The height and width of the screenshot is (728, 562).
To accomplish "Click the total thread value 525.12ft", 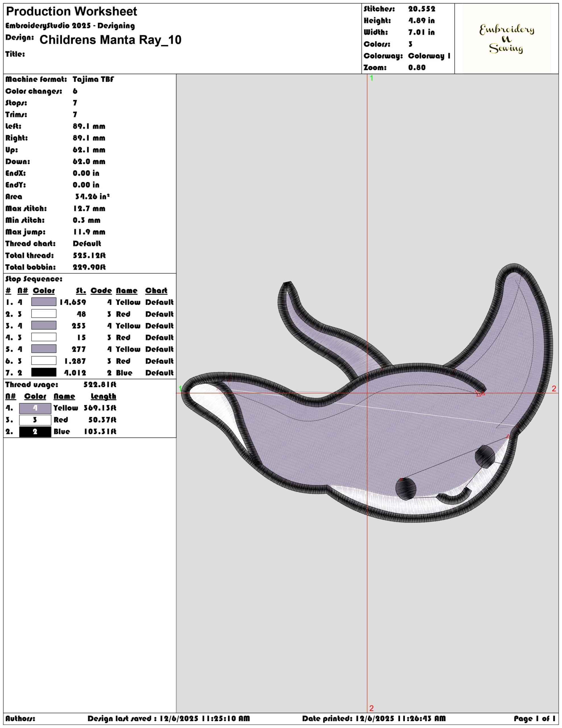I will pyautogui.click(x=89, y=255).
